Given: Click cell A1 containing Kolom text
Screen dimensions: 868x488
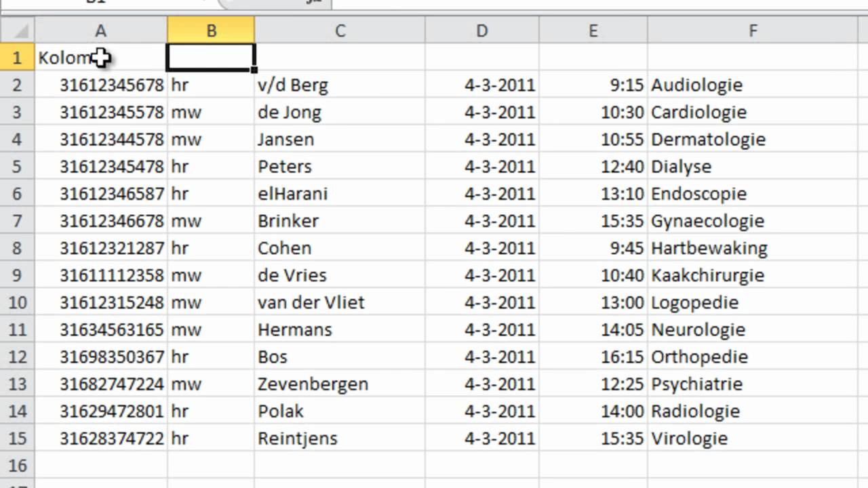Looking at the screenshot, I should coord(68,58).
